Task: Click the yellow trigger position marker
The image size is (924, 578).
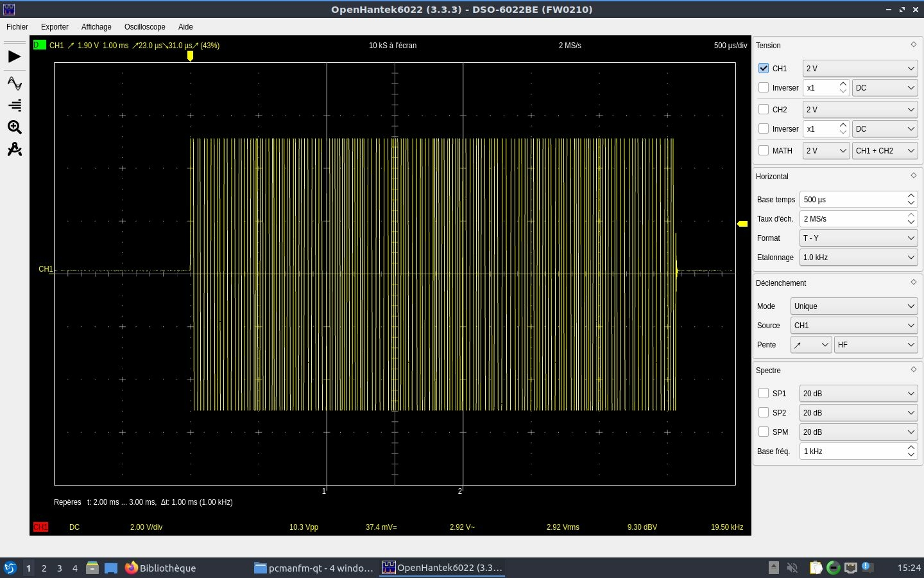Action: coord(190,56)
